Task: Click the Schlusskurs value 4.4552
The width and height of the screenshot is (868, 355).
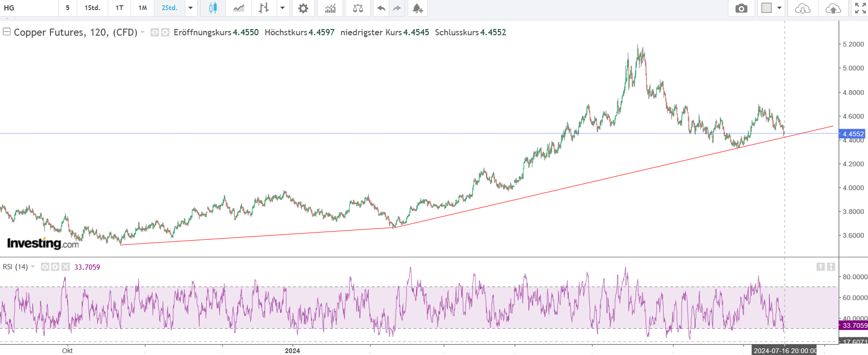Action: coord(493,32)
